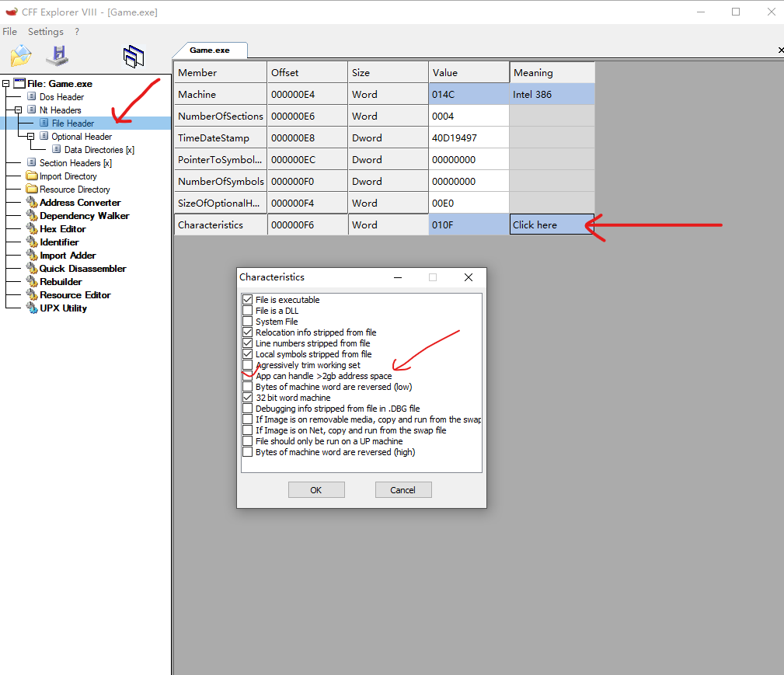Cancel the Characteristics dialog
Image resolution: width=784 pixels, height=675 pixels.
403,490
